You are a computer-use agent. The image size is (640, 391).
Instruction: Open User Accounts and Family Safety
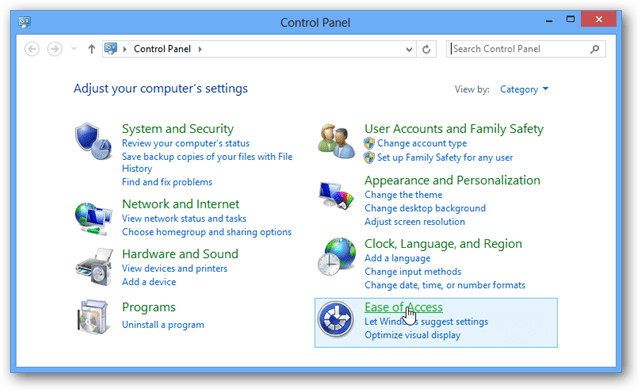pyautogui.click(x=454, y=129)
